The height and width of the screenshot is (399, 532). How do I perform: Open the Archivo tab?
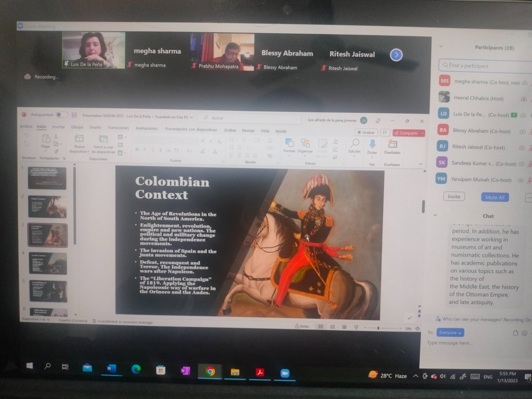pos(26,126)
